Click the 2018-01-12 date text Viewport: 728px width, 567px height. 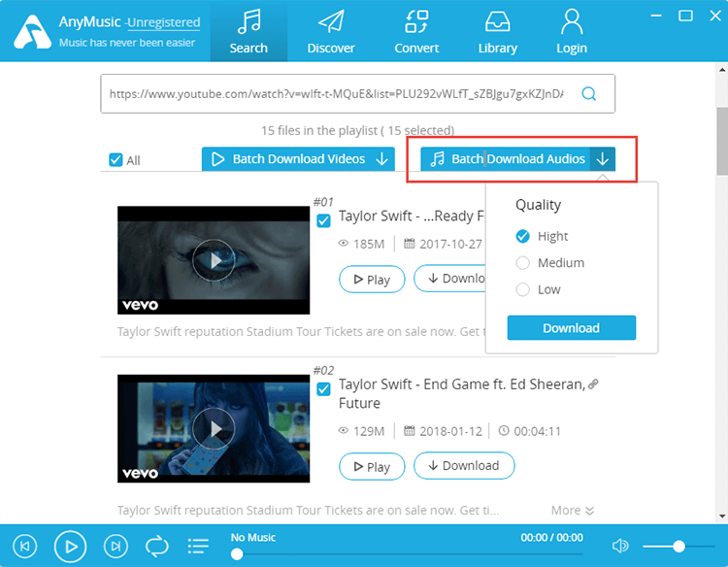pyautogui.click(x=450, y=431)
